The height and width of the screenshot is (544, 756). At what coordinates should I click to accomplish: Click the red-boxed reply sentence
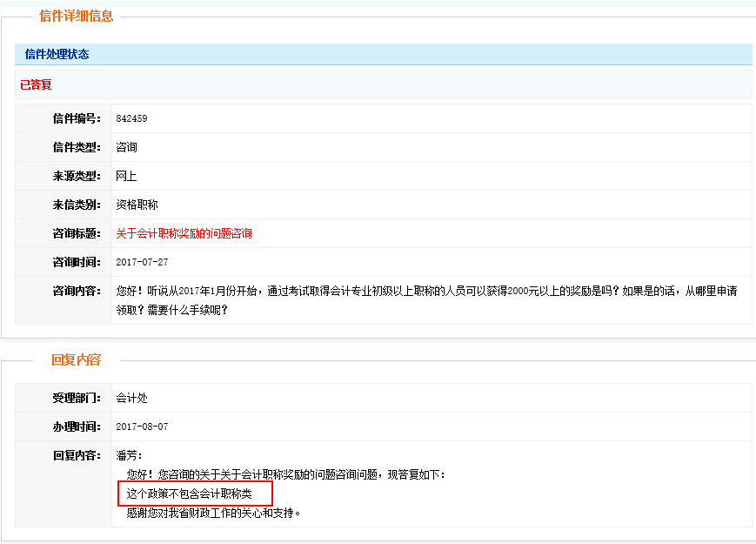coord(195,494)
